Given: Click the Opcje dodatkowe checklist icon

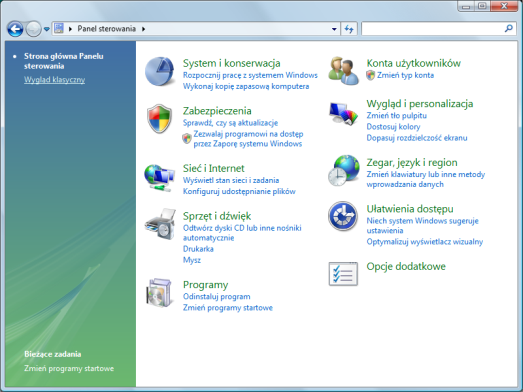Looking at the screenshot, I should click(343, 274).
